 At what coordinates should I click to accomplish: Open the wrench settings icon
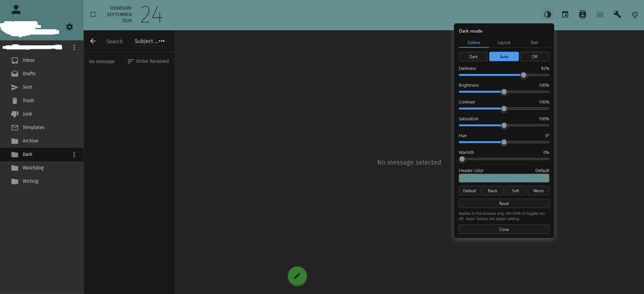[x=617, y=14]
